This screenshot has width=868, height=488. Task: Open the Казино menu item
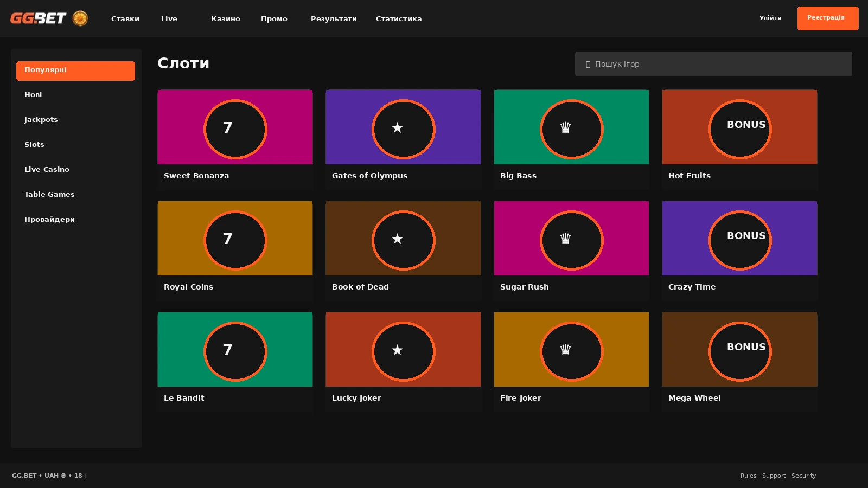pyautogui.click(x=226, y=18)
